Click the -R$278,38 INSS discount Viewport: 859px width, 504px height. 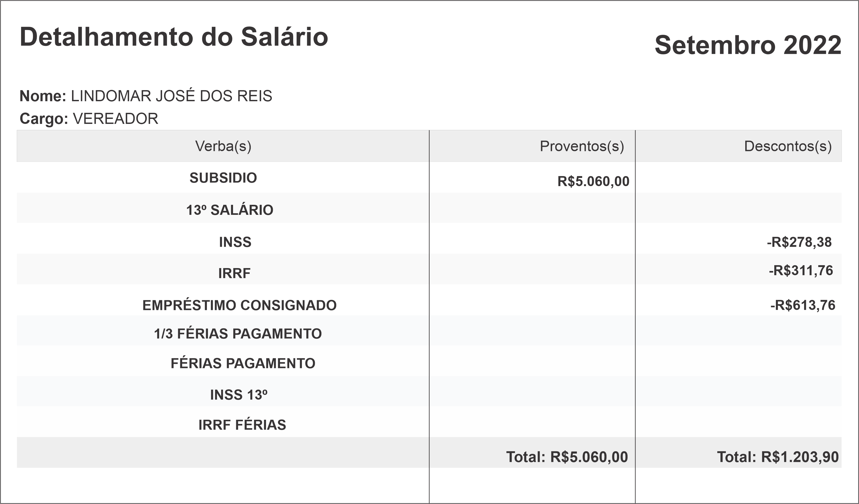tap(799, 242)
